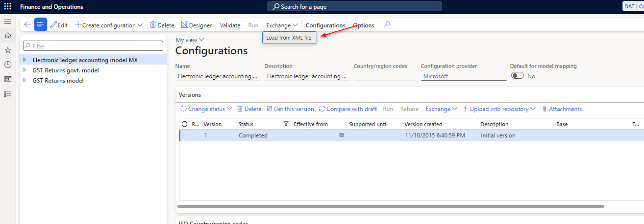The width and height of the screenshot is (644, 224).
Task: Click the grid refresh icon
Action: pos(184,124)
